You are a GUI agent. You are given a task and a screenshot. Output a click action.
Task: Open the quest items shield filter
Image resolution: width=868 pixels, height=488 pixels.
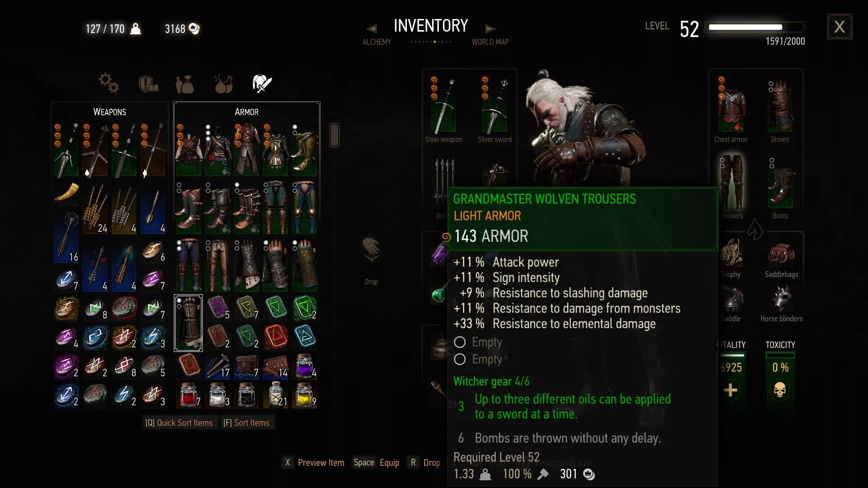click(148, 84)
